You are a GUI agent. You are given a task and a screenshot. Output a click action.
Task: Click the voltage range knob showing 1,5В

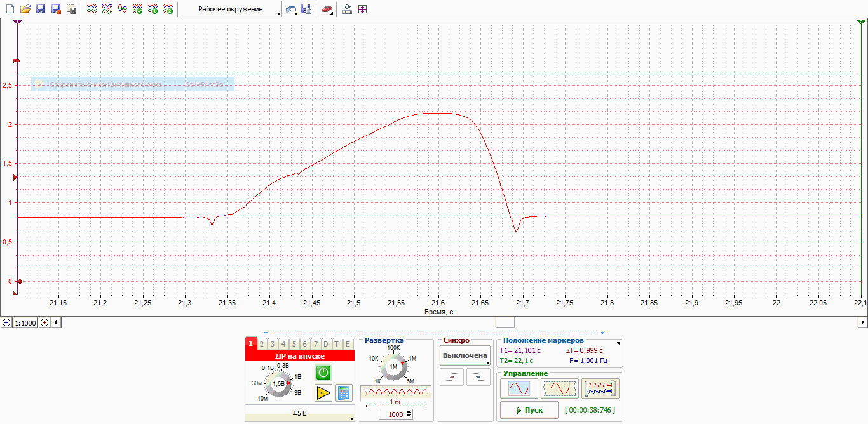click(278, 384)
